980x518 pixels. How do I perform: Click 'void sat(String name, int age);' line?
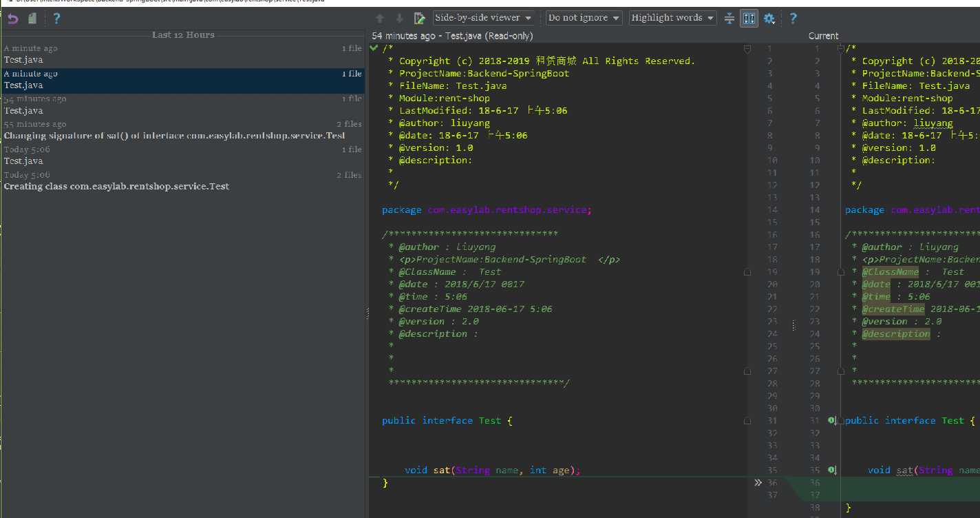493,470
